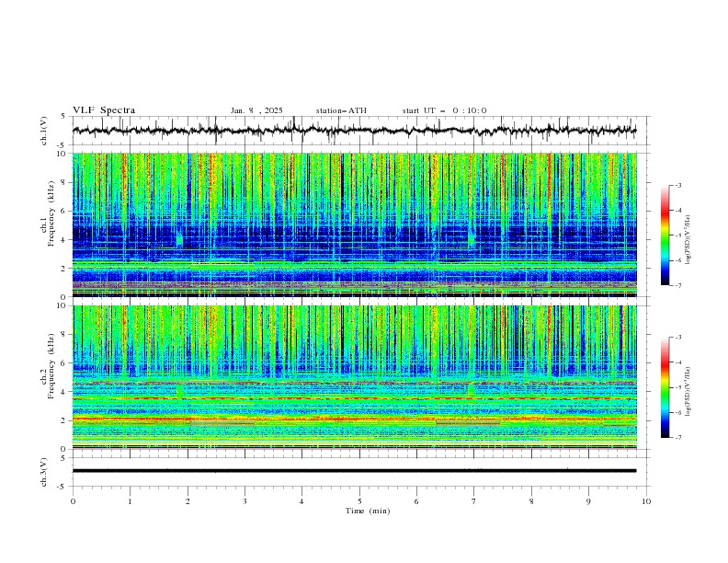Click the lower PSD color scale bar
The height and width of the screenshot is (563, 728).
pyautogui.click(x=665, y=387)
